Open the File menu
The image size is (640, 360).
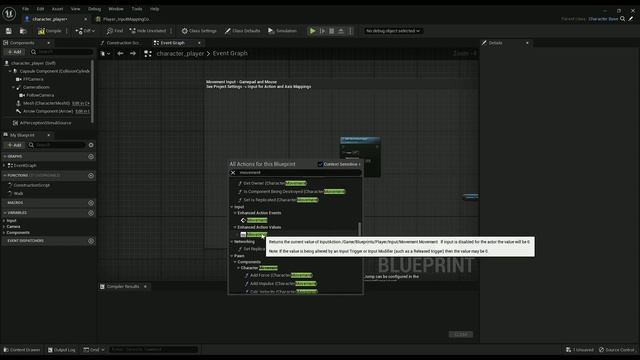point(25,9)
